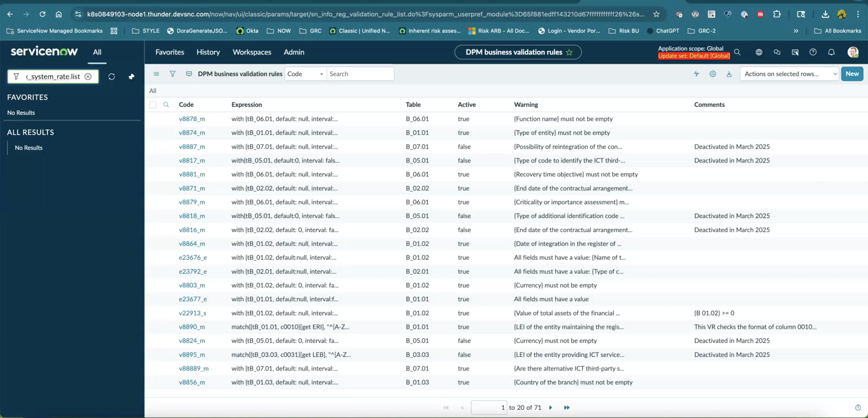Expand hidden bookmarks chevron
The image size is (868, 418).
(x=796, y=31)
